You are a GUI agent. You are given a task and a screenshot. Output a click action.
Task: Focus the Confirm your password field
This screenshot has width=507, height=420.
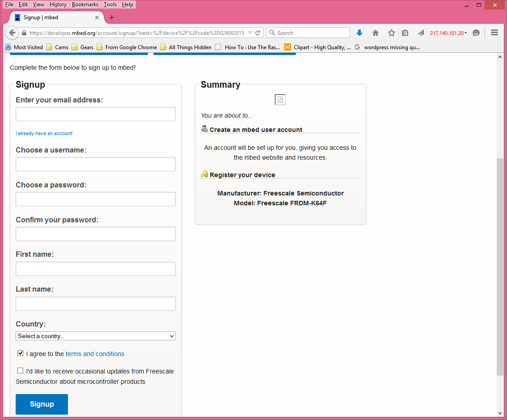click(x=96, y=234)
